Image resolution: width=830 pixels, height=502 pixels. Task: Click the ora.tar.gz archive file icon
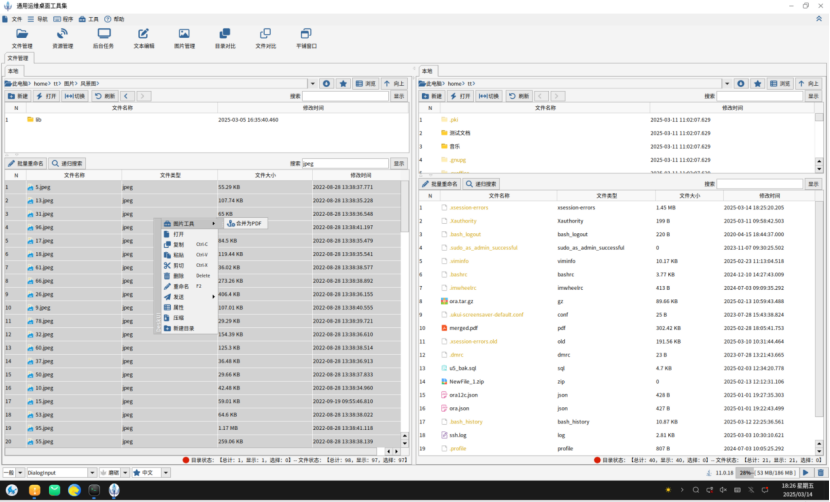[x=444, y=301]
